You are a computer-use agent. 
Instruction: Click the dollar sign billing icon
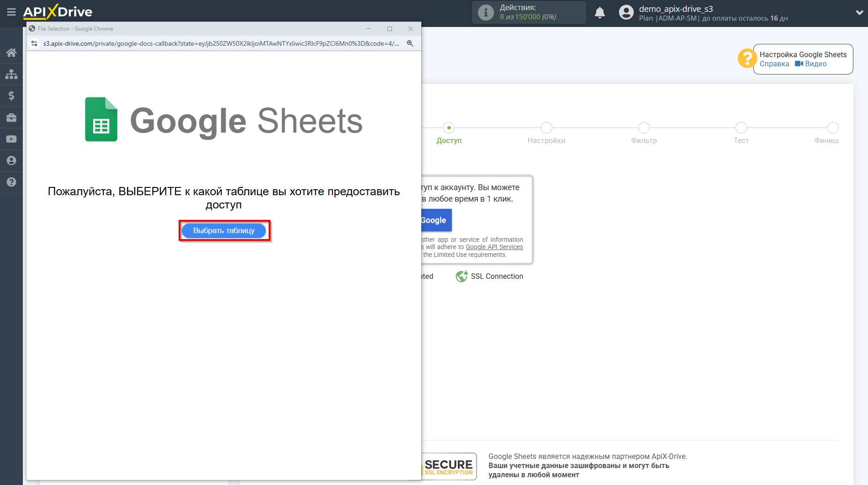coord(11,96)
